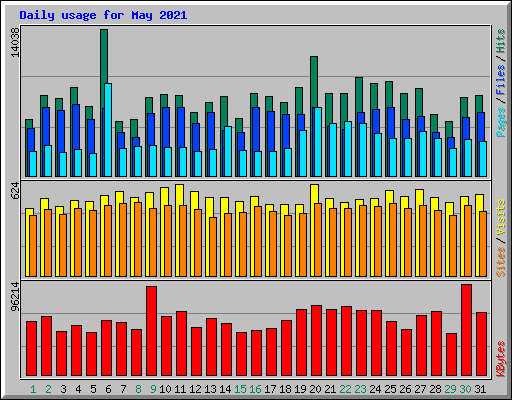512x400 pixels.
Task: Click the 96214 KBytes axis value
Action: click(x=15, y=297)
